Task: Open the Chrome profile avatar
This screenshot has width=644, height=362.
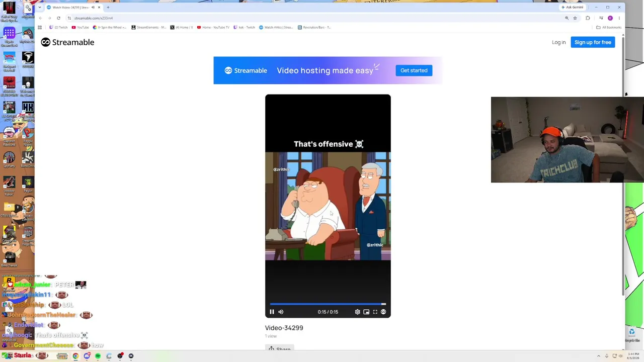Action: (610, 18)
